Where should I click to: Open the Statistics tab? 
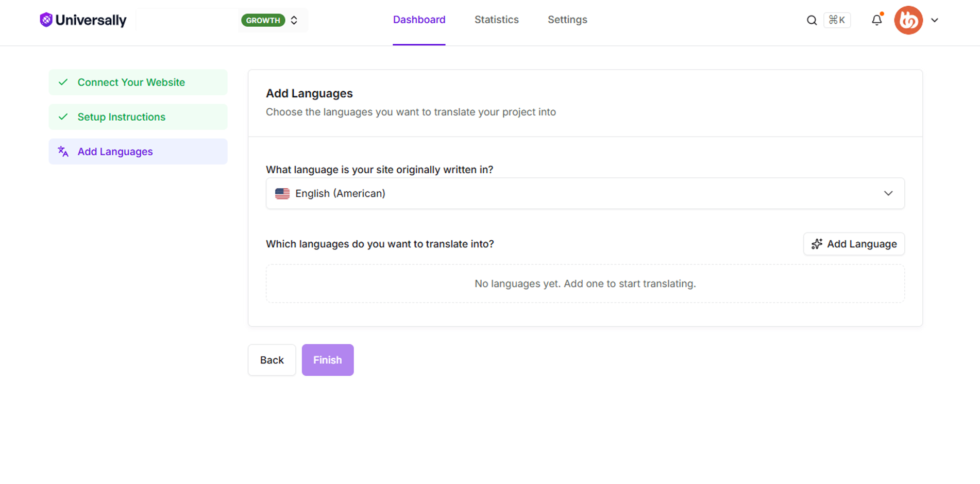pos(496,20)
